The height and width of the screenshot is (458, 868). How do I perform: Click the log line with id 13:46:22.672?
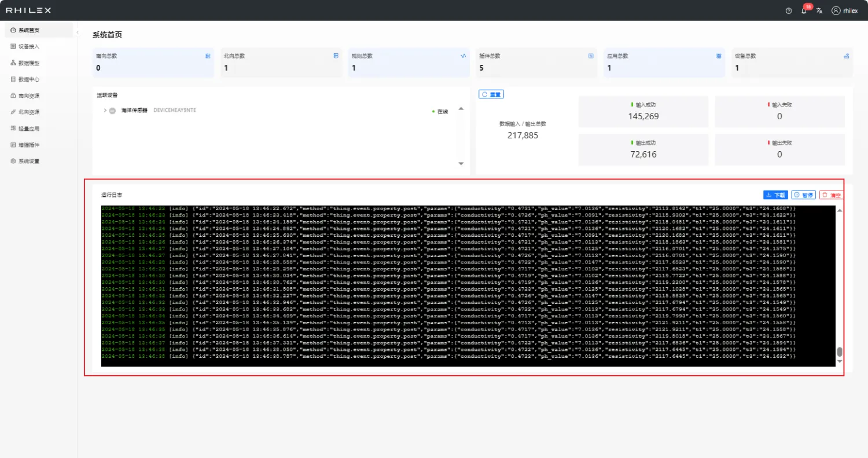[448, 208]
